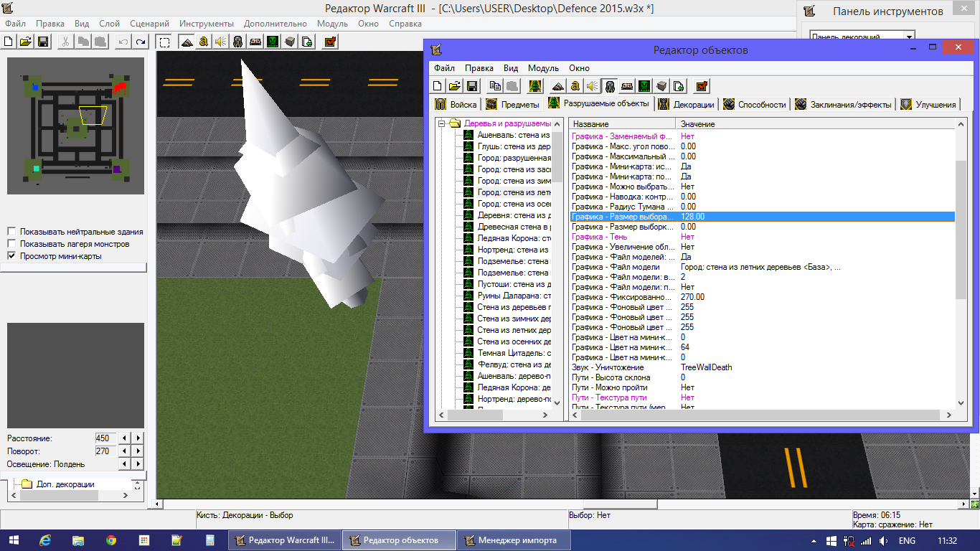Collapse the 'Деревья и разрушаемые' tree folder
This screenshot has width=980, height=551.
point(443,123)
